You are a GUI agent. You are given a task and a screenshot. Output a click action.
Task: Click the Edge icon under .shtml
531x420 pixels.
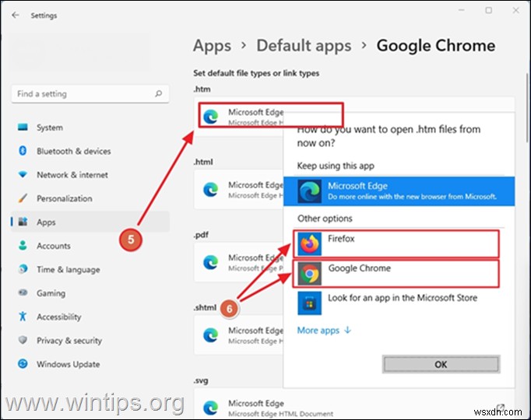[x=211, y=335]
